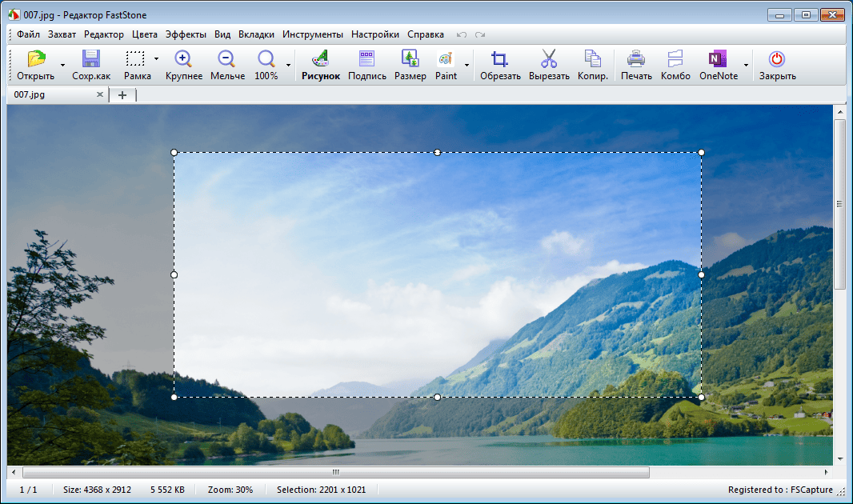Undo with the left curved arrow
Screen dimensions: 853x504
(462, 34)
